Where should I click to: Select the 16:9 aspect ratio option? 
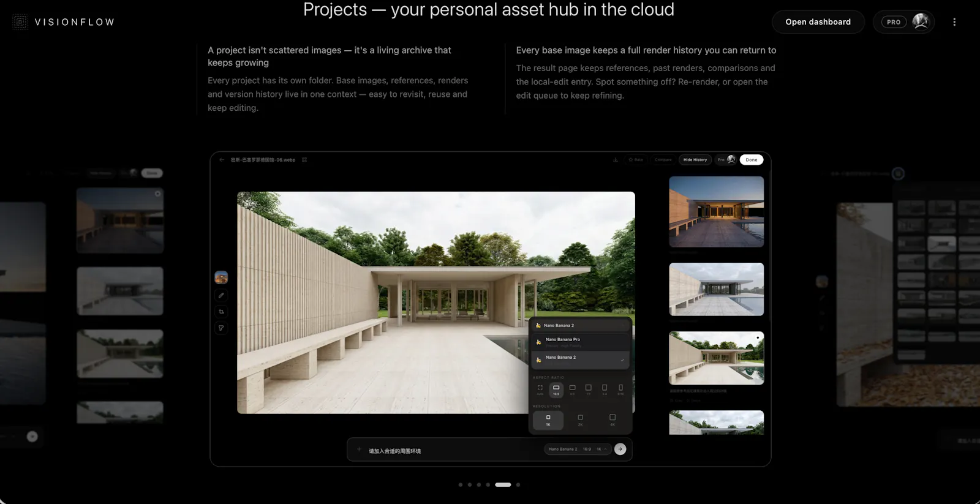(556, 389)
